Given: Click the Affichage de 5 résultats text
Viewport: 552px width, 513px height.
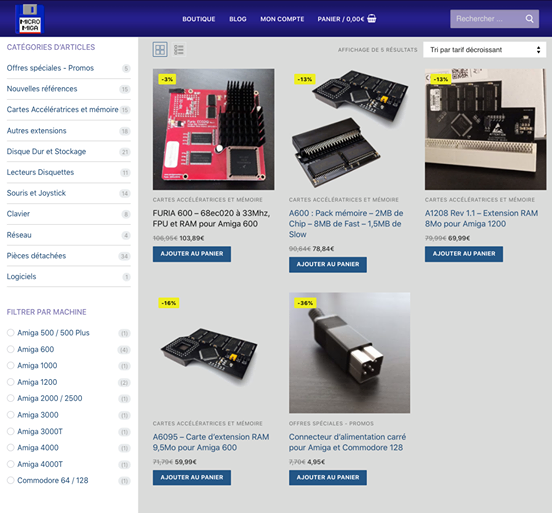Looking at the screenshot, I should (377, 50).
